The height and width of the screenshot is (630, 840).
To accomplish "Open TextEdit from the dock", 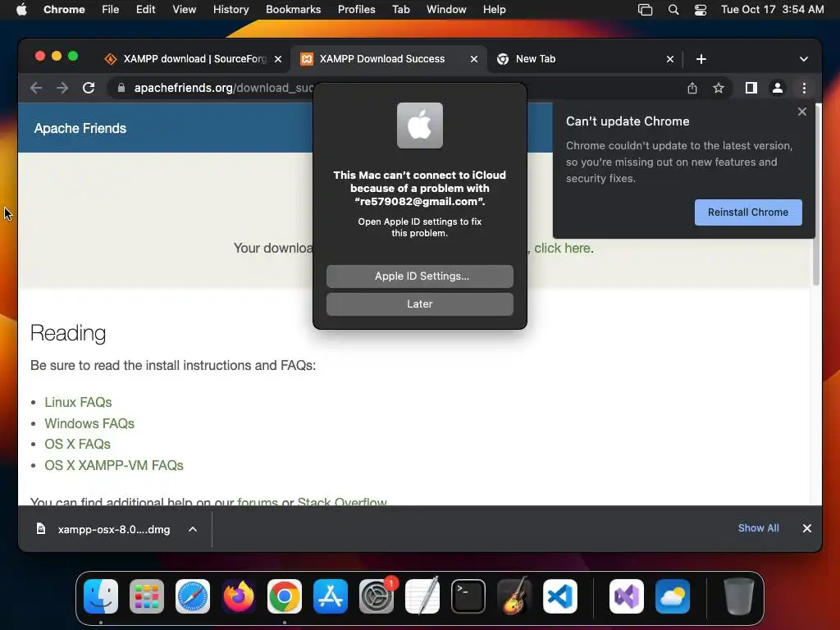I will point(422,596).
